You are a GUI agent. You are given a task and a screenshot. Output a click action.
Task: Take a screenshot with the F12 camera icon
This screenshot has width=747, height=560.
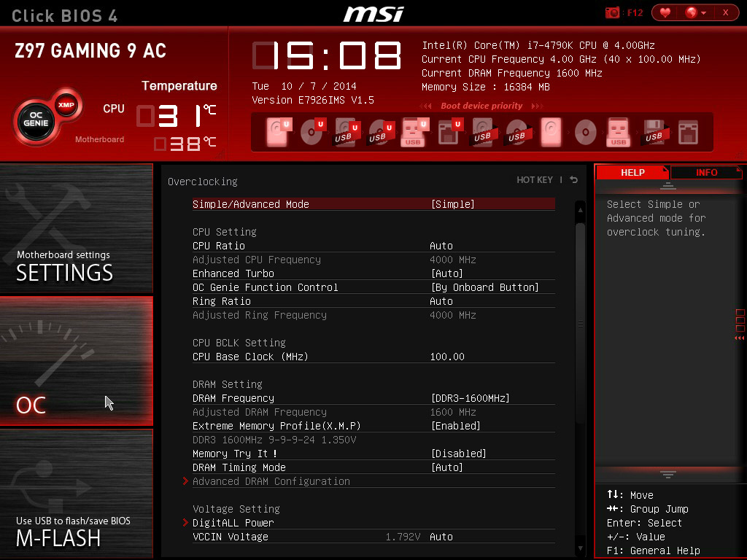coord(613,12)
